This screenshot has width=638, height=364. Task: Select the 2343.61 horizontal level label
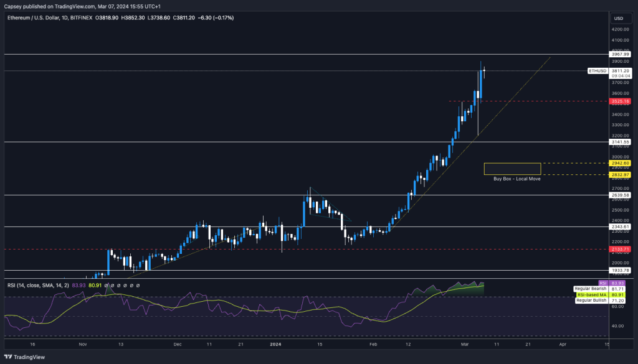619,226
